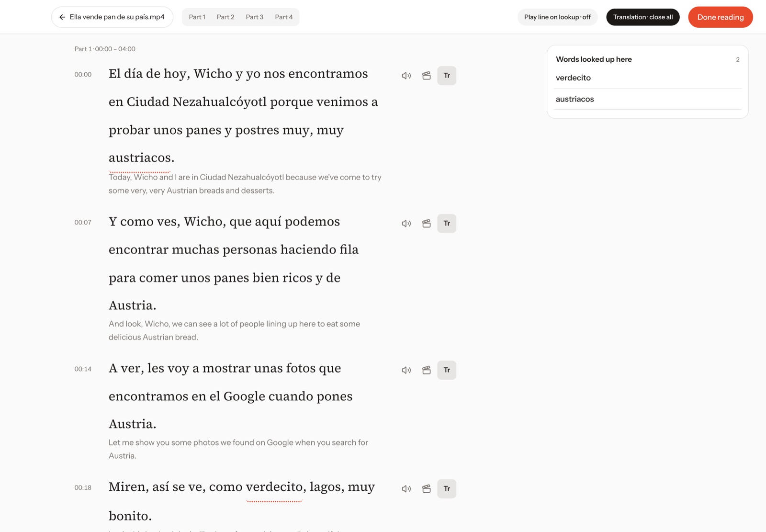
Task: Open video clip for the 00:18 line
Action: coord(427,489)
